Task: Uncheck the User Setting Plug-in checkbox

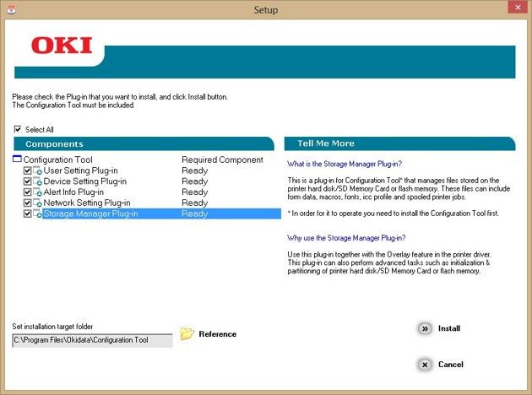Action: [28, 170]
